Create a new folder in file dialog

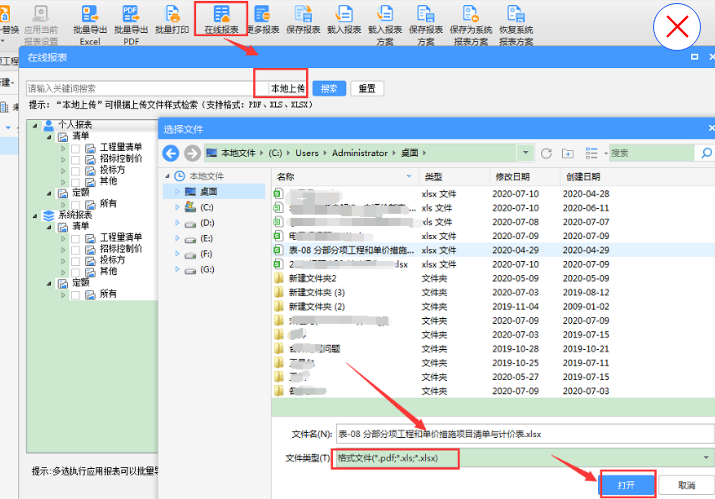[x=568, y=153]
